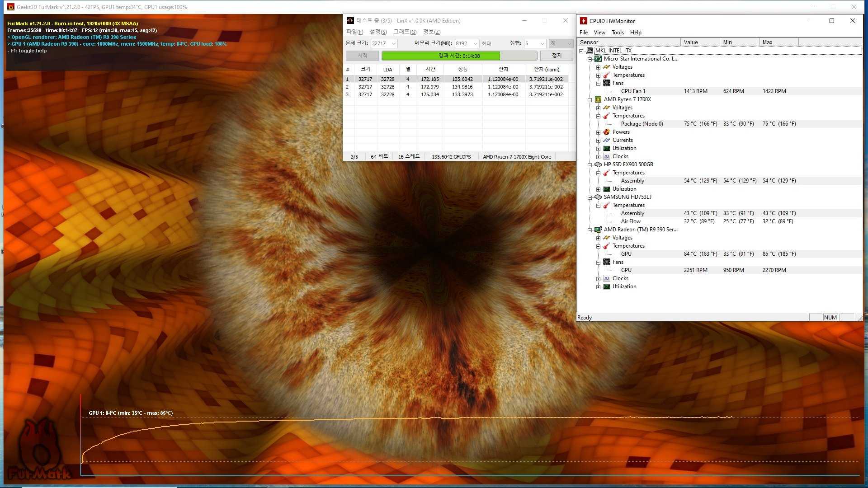Viewport: 868px width, 488px height.
Task: Click the FurMark flame icon in title bar
Action: click(11, 7)
